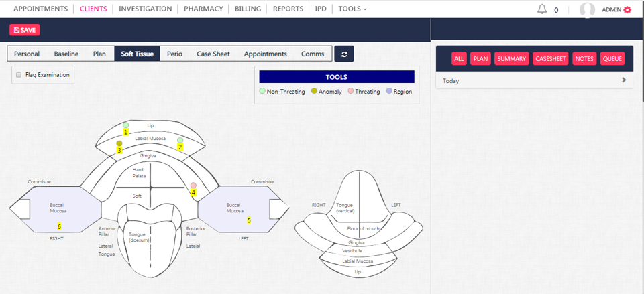
Task: Click the CASESHEET button in the sidebar
Action: click(550, 59)
